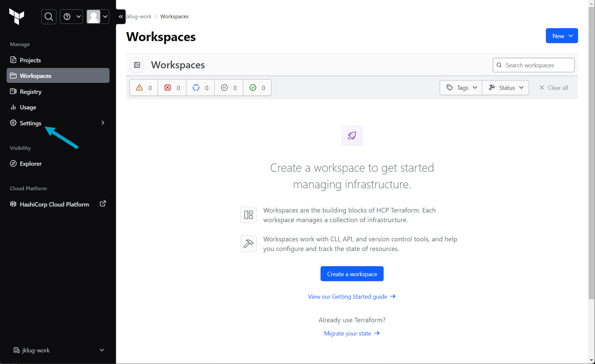
Task: Filter by errored red X status
Action: click(x=172, y=88)
